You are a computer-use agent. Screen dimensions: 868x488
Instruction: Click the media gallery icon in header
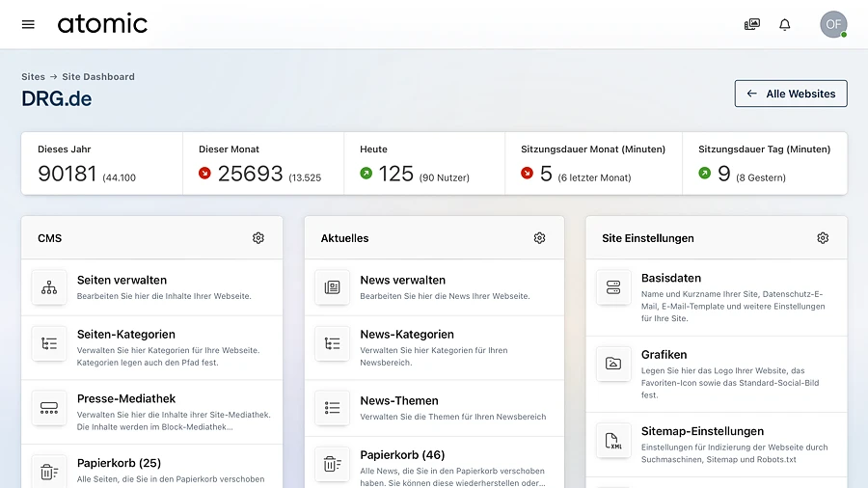point(752,24)
